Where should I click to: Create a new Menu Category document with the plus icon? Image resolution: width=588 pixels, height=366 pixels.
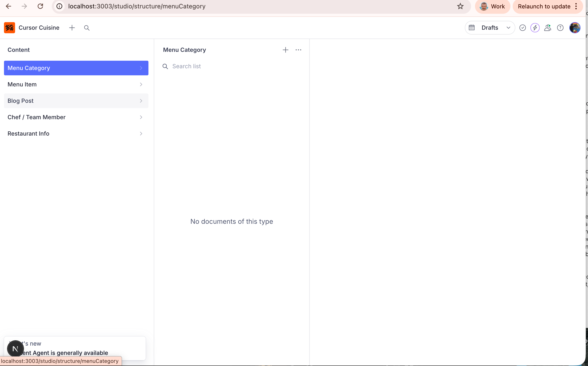click(285, 50)
